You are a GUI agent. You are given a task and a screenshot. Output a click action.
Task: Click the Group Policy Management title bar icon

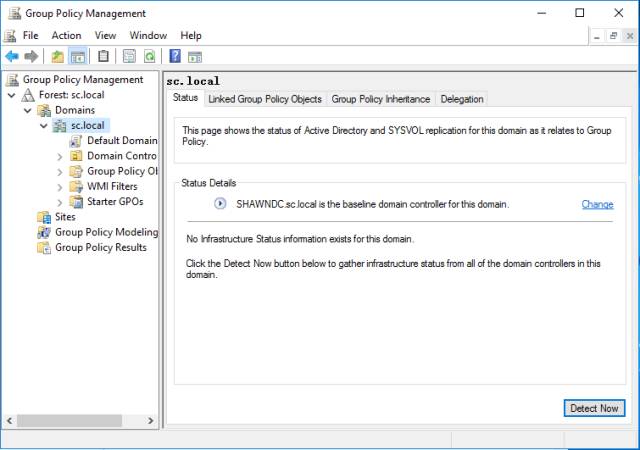tap(15, 13)
